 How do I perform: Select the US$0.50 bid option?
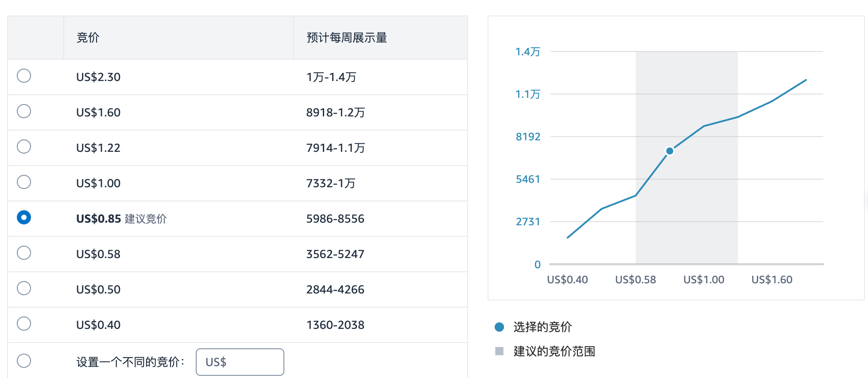pyautogui.click(x=24, y=288)
